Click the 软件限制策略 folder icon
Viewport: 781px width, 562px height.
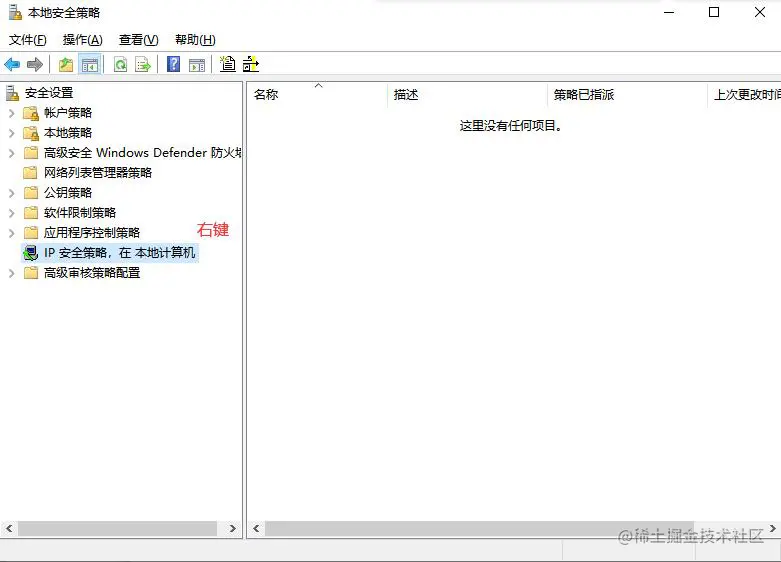31,213
